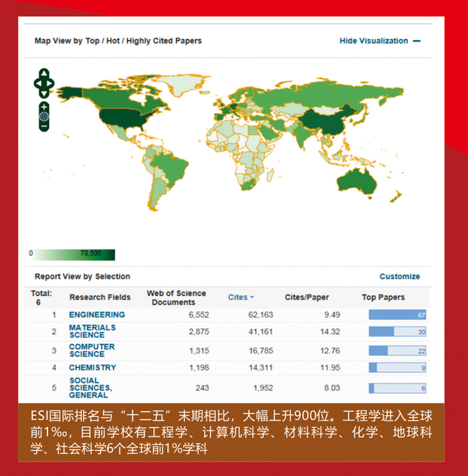This screenshot has height=476, width=468.
Task: Open the ENGINEERING research field
Action: 97,314
